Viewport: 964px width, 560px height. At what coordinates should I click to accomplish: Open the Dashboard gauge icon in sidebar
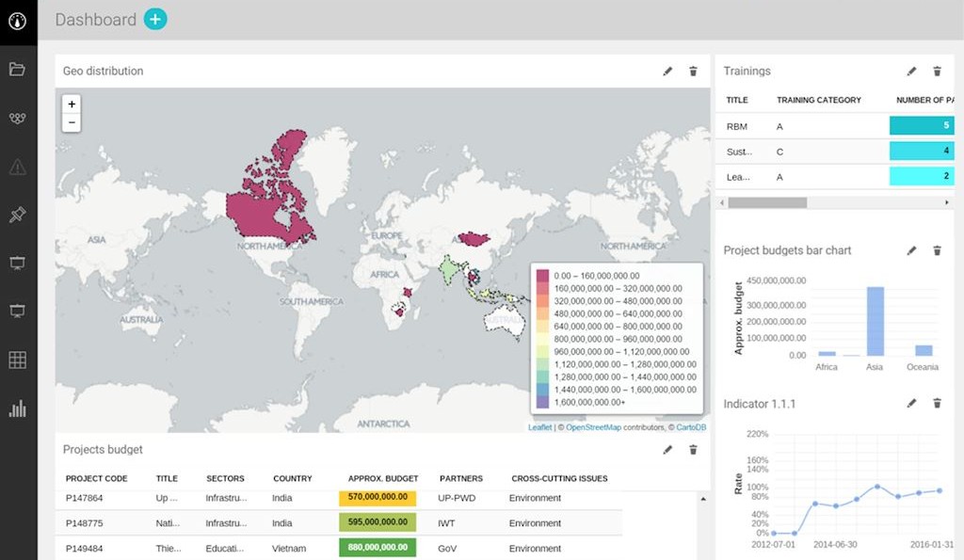point(18,21)
